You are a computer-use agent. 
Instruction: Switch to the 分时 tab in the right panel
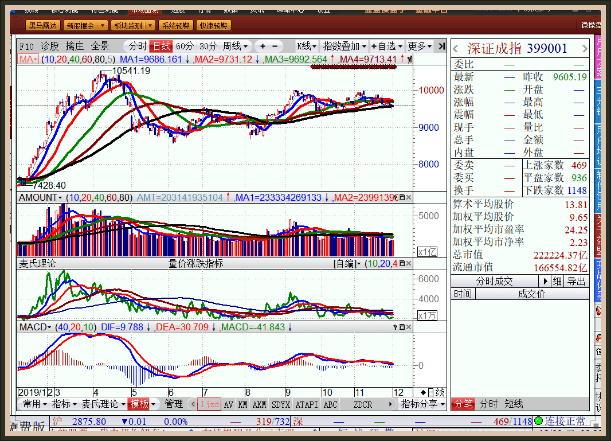click(x=488, y=404)
